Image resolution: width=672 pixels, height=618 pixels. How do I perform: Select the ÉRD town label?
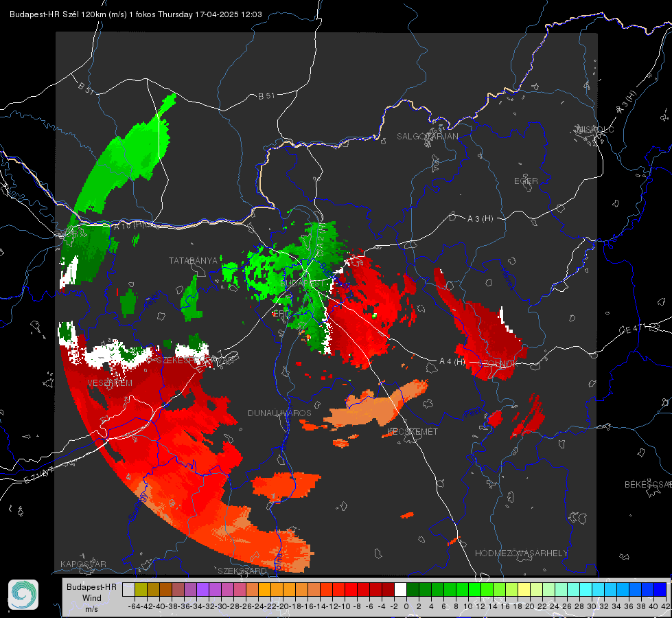(x=281, y=314)
